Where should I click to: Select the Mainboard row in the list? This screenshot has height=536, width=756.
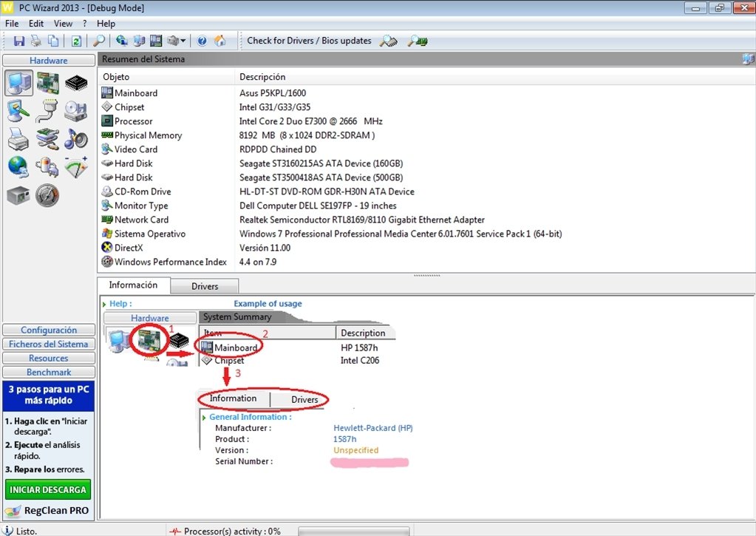pos(426,93)
